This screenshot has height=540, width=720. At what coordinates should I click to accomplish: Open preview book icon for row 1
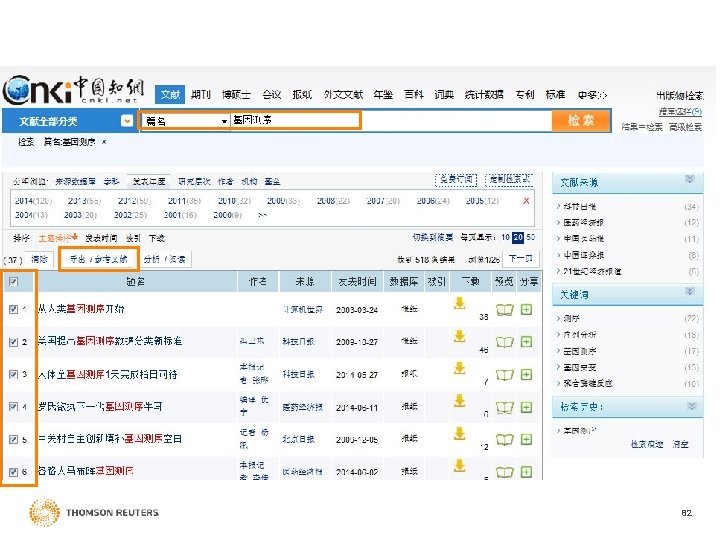504,310
